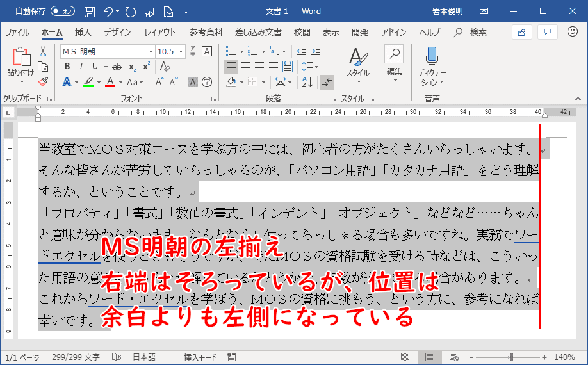
Task: Apply the red font color
Action: coord(110,82)
